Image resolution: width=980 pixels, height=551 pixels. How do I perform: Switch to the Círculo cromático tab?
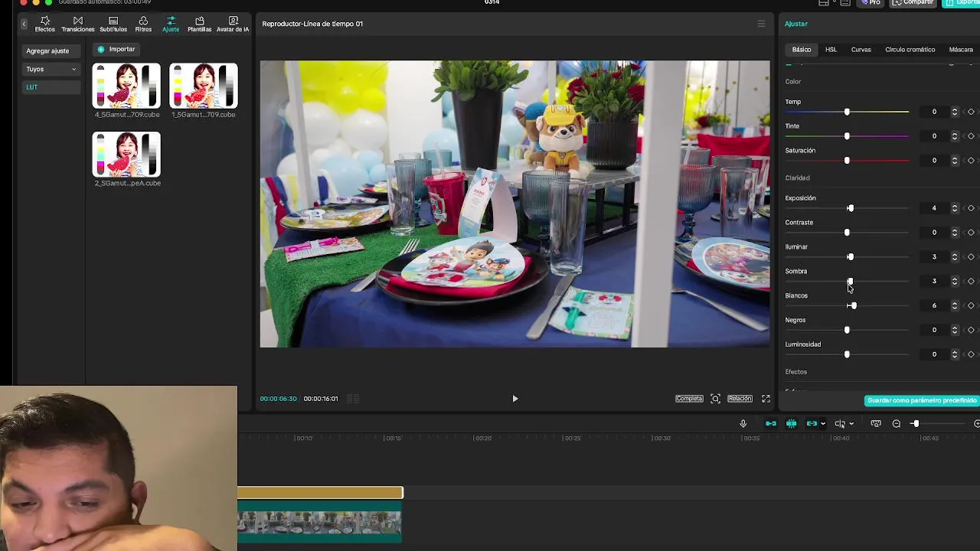coord(910,50)
